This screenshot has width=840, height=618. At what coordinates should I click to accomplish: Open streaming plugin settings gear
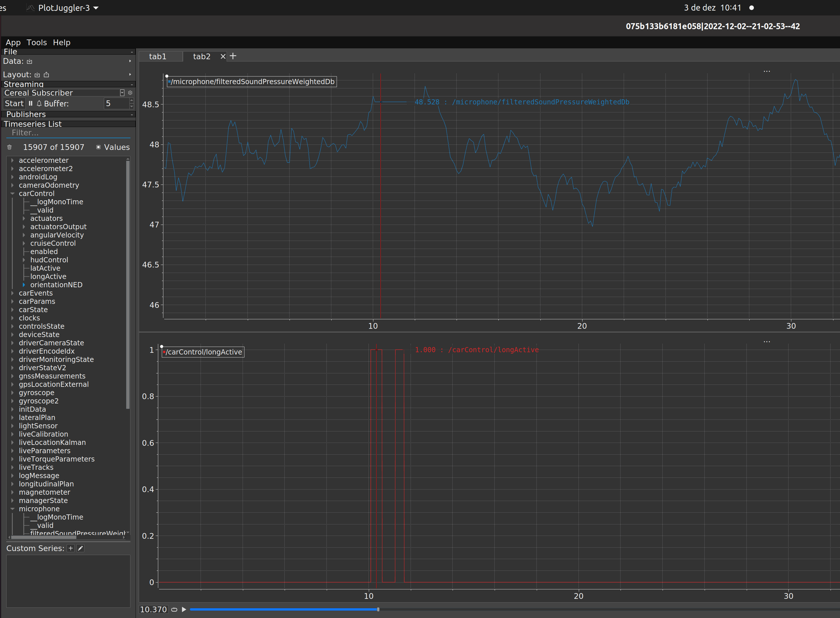click(130, 93)
